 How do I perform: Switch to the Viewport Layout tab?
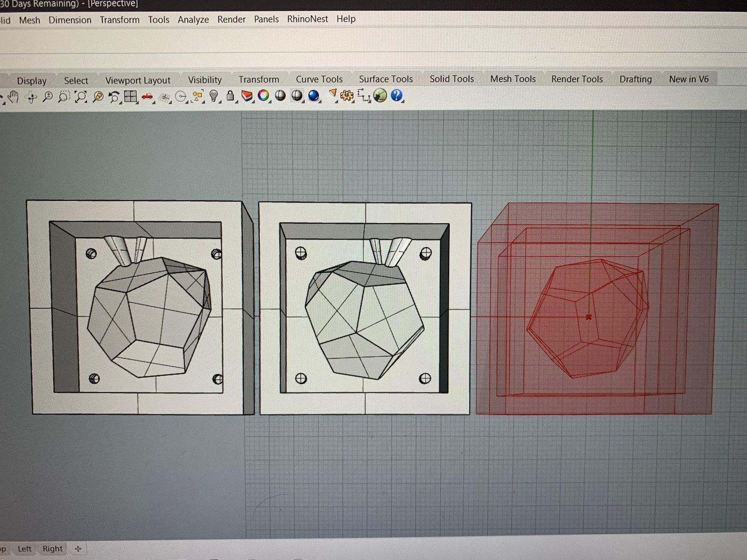138,80
